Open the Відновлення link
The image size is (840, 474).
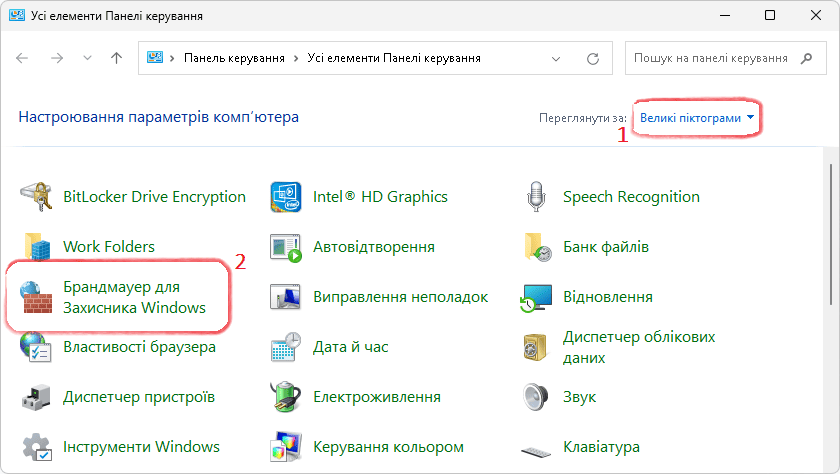click(x=608, y=297)
